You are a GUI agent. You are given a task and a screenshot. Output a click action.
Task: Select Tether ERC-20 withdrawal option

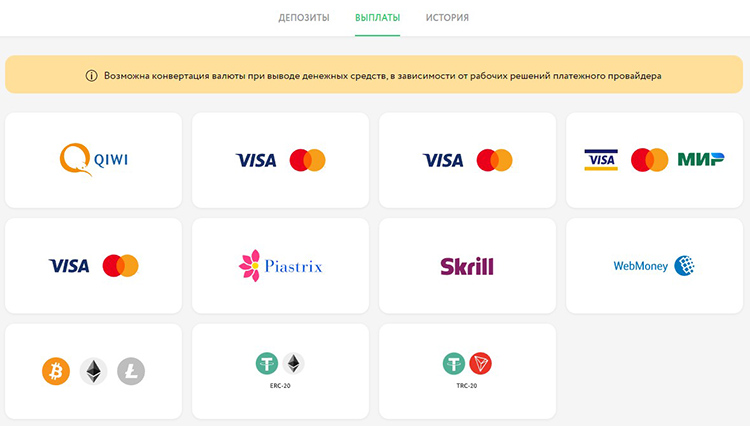click(x=280, y=371)
